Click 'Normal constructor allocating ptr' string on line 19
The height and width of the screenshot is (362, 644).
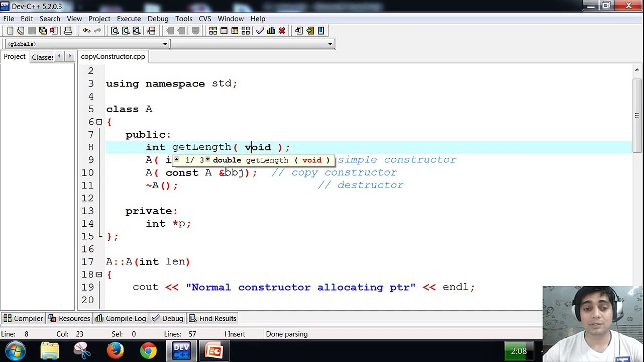(x=300, y=287)
